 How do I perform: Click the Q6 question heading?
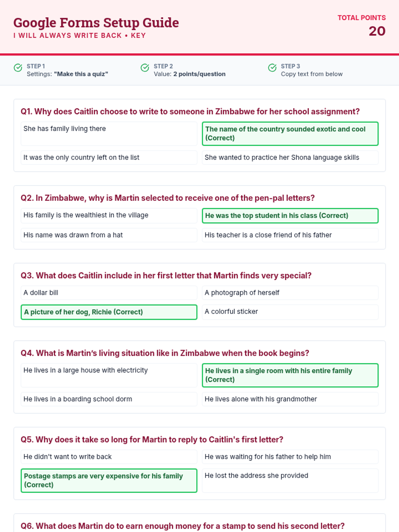[x=183, y=526]
